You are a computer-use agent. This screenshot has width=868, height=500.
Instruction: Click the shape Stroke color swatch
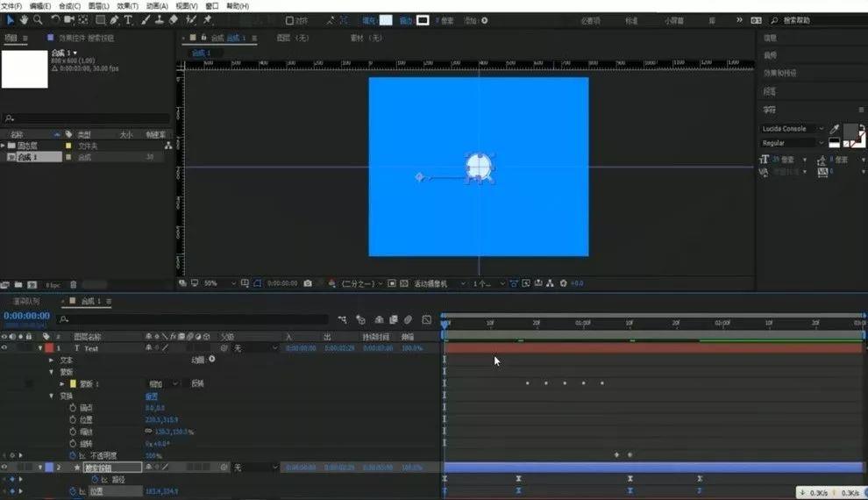tap(423, 20)
